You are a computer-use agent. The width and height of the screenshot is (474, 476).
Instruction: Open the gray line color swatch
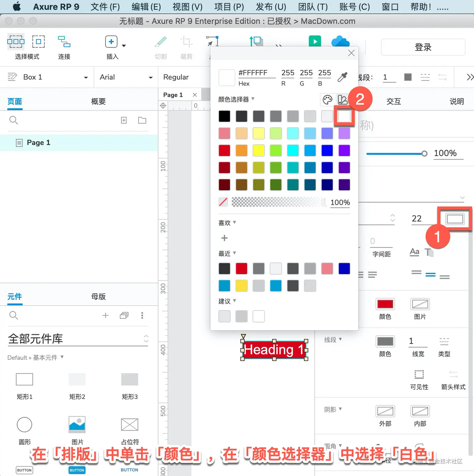click(385, 341)
